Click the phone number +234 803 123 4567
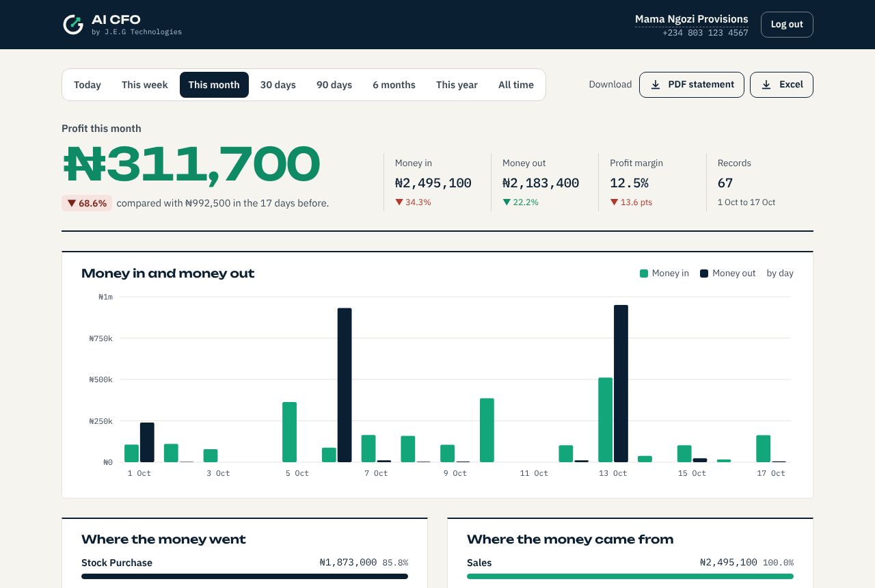 [705, 33]
